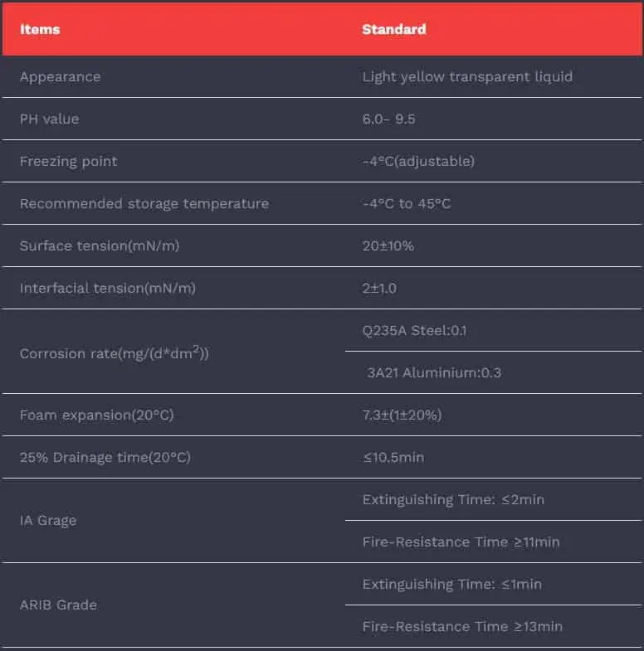Click the 20±10% value cell
The image size is (644, 651).
tap(388, 245)
